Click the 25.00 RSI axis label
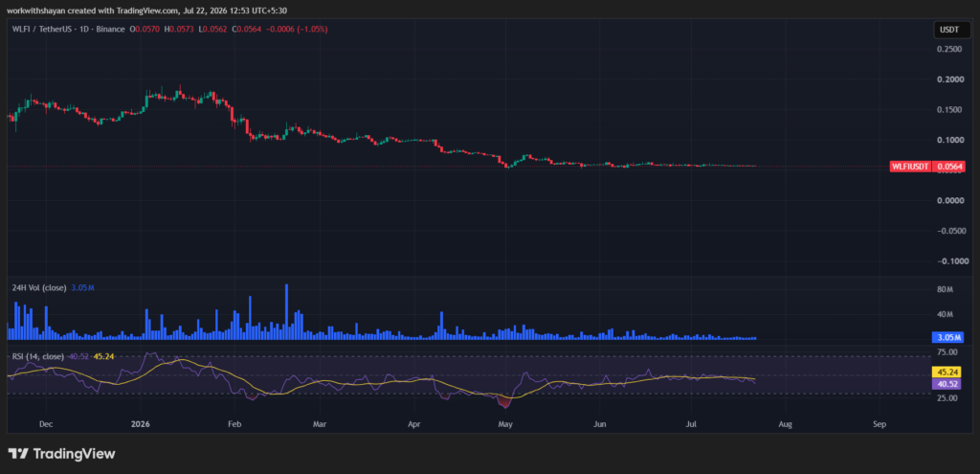This screenshot has width=980, height=474. [x=948, y=398]
